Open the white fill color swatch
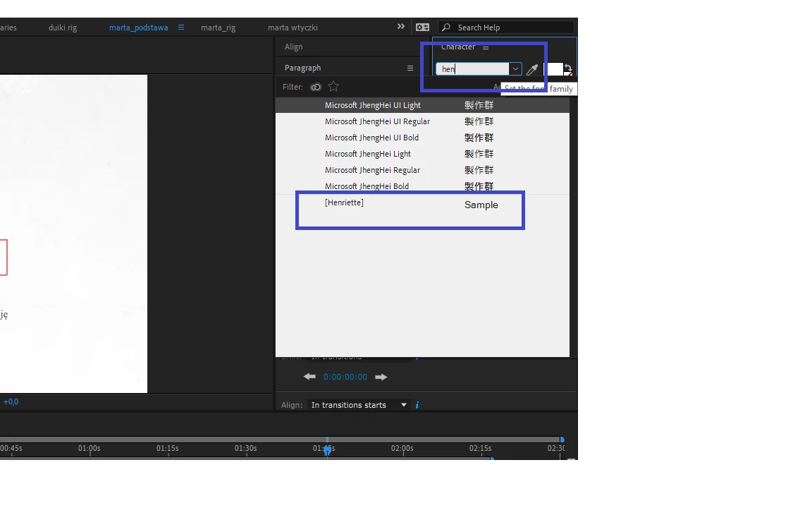Screen dimensions: 812x508 (x=553, y=69)
